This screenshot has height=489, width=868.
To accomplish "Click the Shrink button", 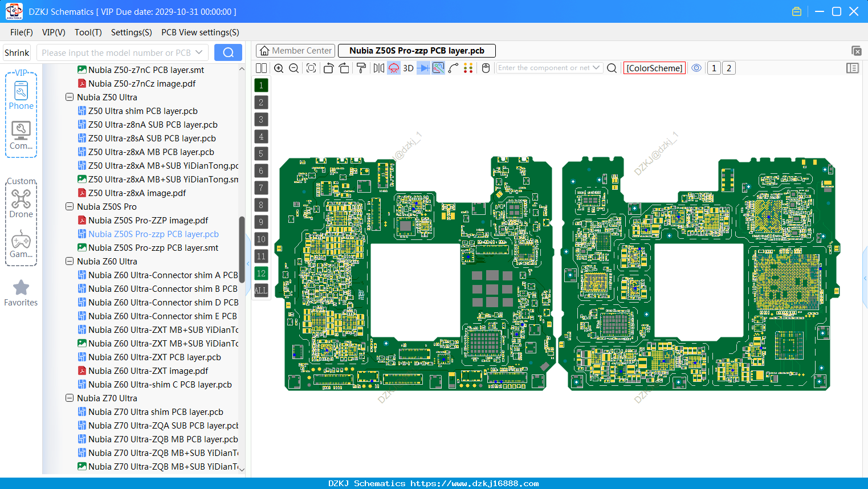I will [17, 52].
